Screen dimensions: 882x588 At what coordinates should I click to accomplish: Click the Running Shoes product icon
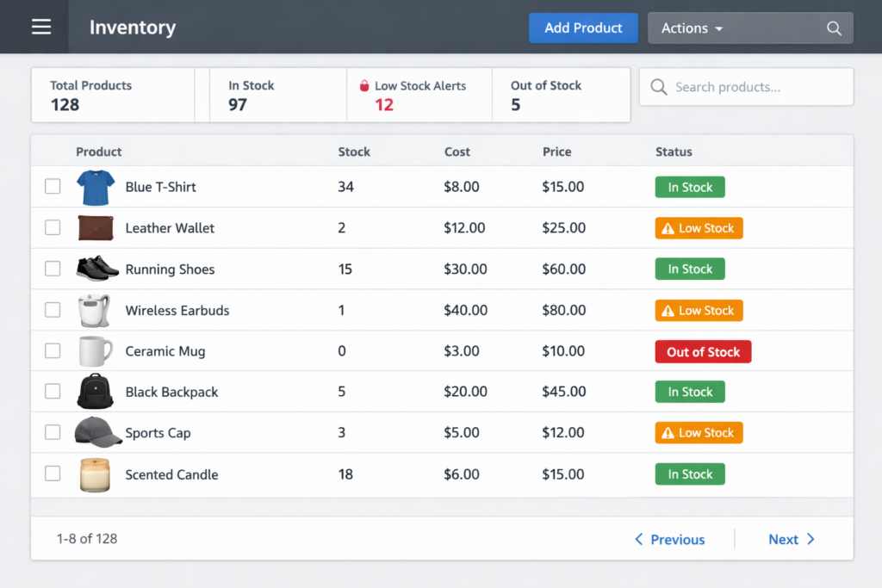coord(96,269)
